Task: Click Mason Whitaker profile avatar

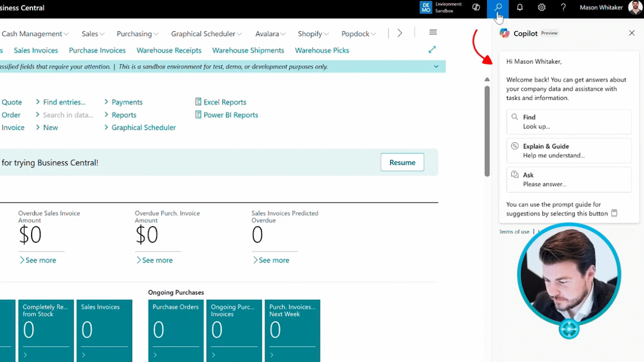Action: [635, 7]
